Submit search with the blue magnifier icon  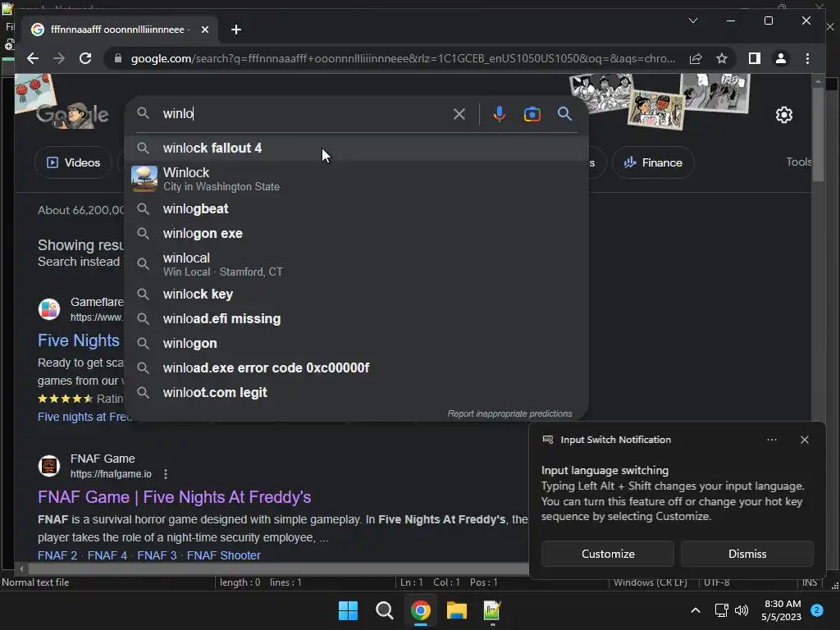tap(564, 113)
